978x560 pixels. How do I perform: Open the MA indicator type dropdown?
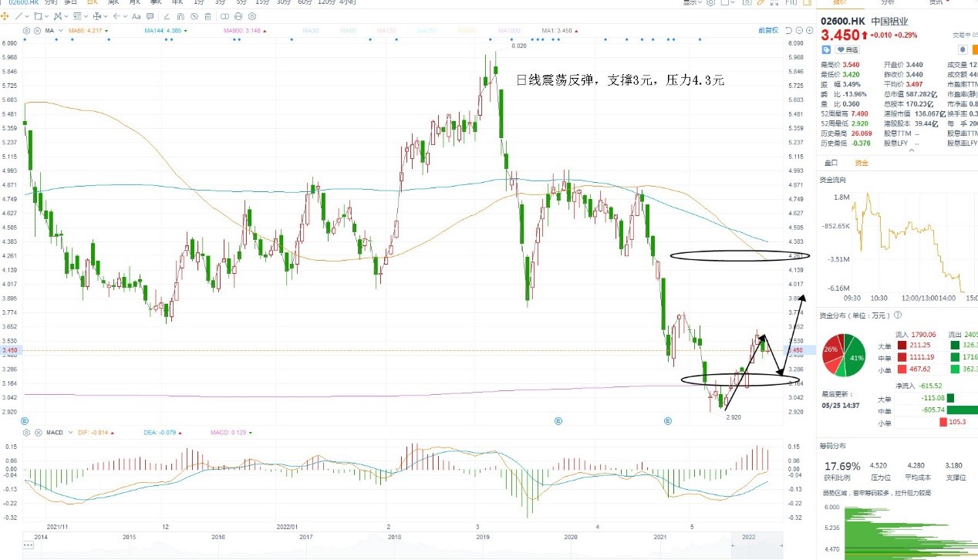point(61,31)
